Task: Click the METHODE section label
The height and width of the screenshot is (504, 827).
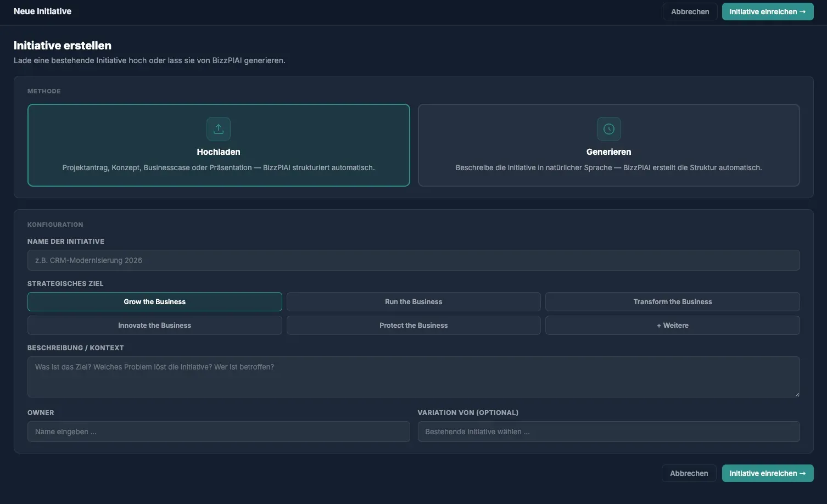Action: [44, 91]
